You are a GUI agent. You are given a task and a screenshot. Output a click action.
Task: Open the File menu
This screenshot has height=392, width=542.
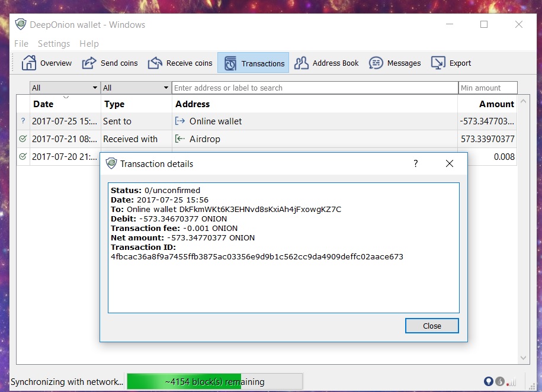[21, 44]
